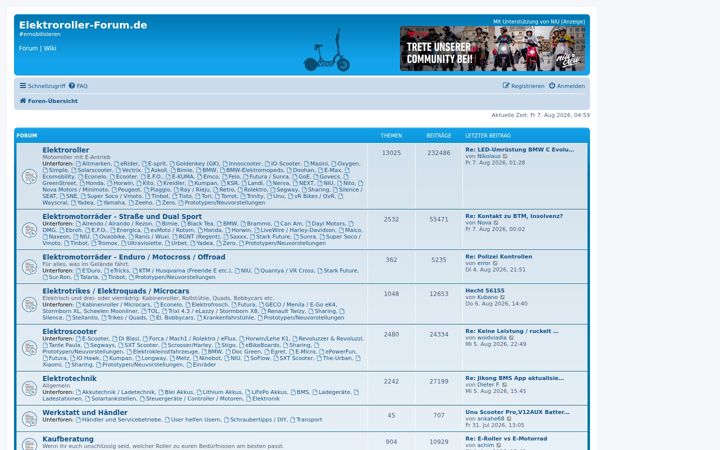Screen dimensions: 720x450
Task: Open the Elektroroller forum
Action: [66, 150]
